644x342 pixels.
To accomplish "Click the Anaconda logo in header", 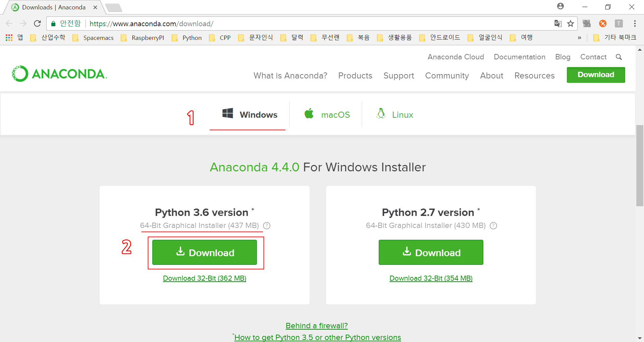I will tap(59, 74).
